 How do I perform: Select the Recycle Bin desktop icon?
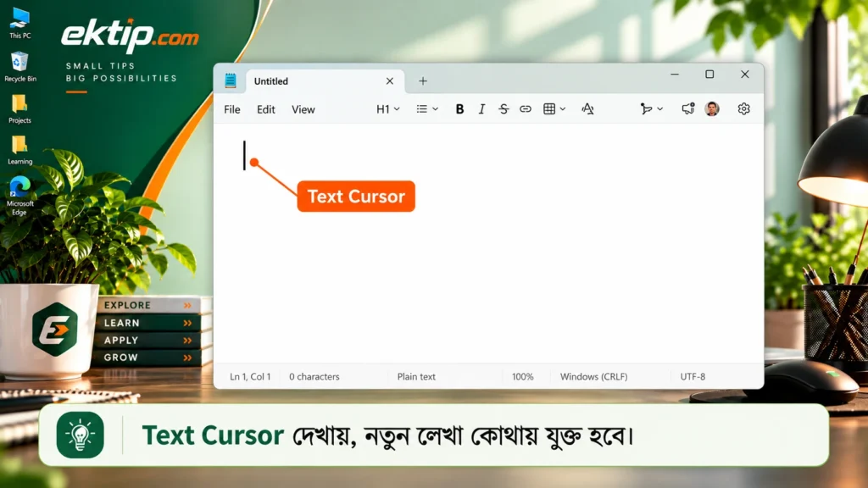pos(20,66)
